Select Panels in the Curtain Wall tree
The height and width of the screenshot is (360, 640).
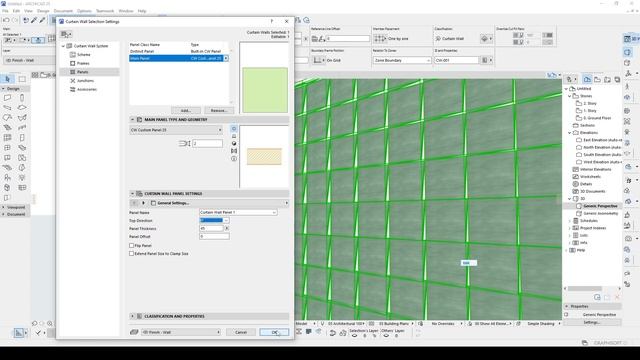pos(82,72)
